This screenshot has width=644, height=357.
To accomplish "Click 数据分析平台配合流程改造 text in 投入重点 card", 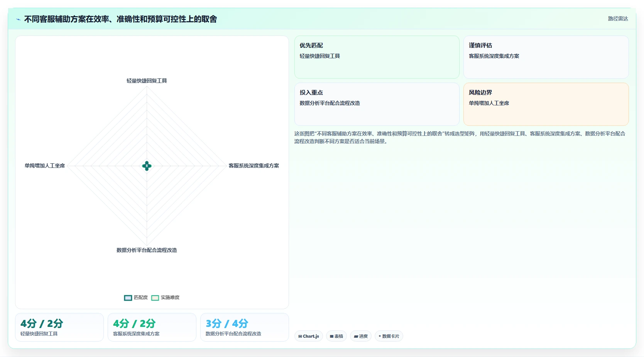I will pyautogui.click(x=330, y=103).
